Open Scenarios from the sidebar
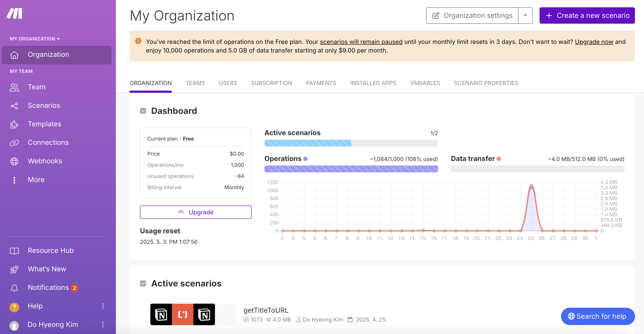This screenshot has height=334, width=644. [44, 105]
